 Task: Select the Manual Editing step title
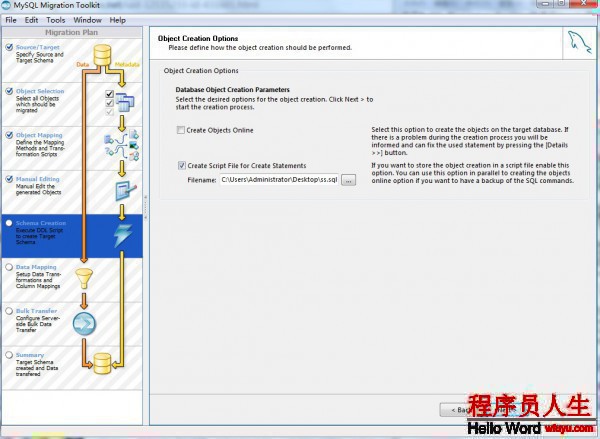(x=38, y=179)
